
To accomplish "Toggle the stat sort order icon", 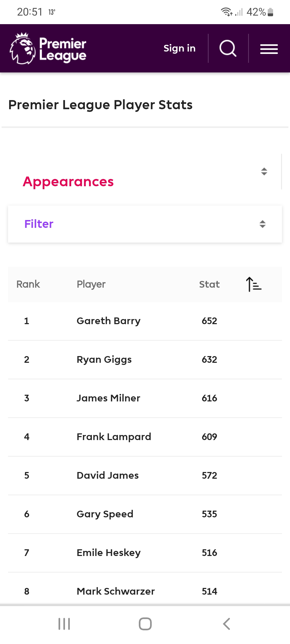I will pos(254,284).
